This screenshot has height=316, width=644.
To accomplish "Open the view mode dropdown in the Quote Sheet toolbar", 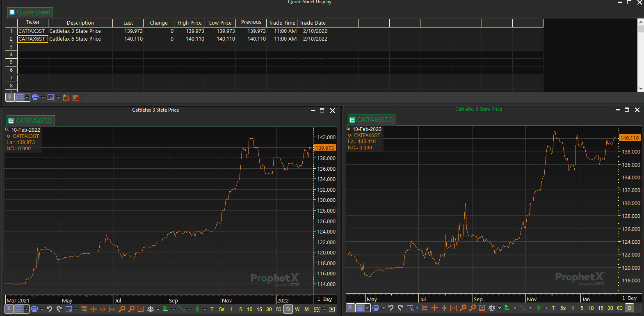I will (x=27, y=97).
